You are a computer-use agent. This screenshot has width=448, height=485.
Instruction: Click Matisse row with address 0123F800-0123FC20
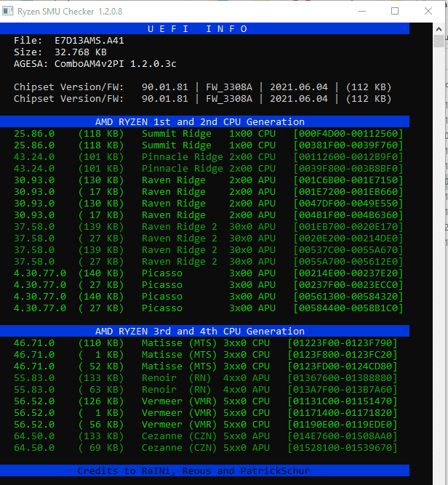tap(205, 355)
